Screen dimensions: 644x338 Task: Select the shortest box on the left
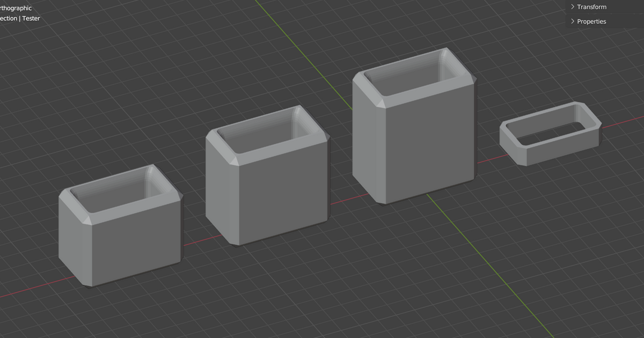134,247
